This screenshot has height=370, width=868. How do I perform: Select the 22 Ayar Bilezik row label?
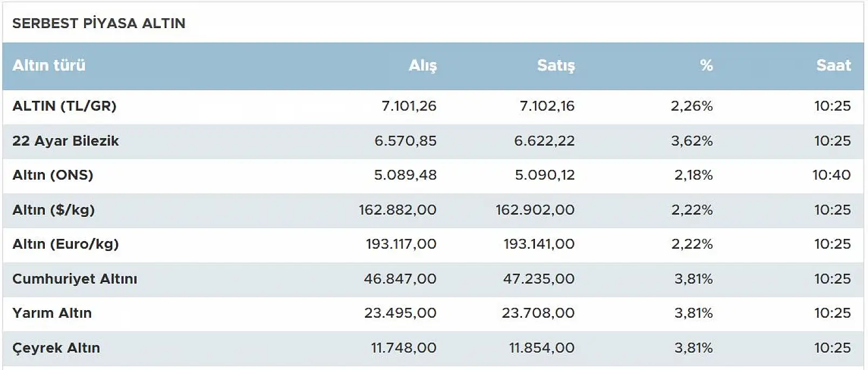point(65,141)
